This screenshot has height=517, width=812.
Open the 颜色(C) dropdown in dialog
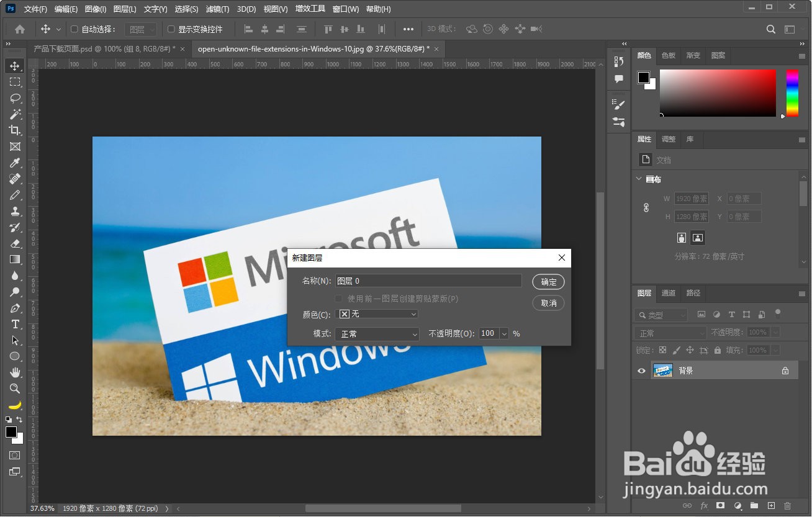tap(377, 314)
